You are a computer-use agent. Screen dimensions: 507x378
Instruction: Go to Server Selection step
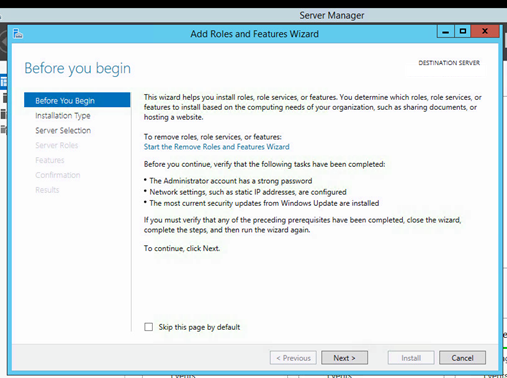point(63,130)
